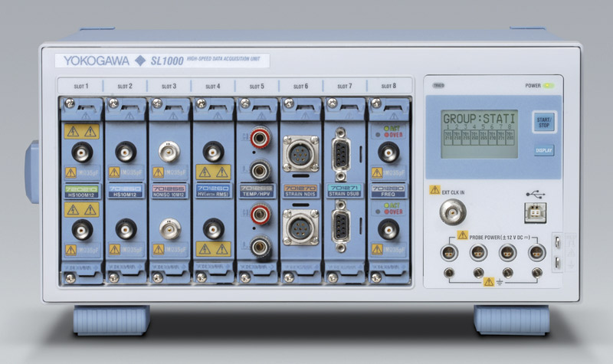Click the 701265 TEMP/HPV module label
This screenshot has height=364, width=613.
pyautogui.click(x=257, y=191)
